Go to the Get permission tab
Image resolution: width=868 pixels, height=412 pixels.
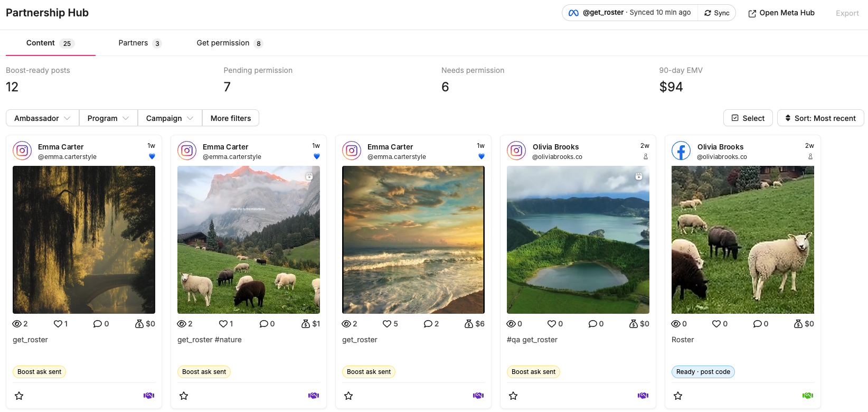[230, 43]
